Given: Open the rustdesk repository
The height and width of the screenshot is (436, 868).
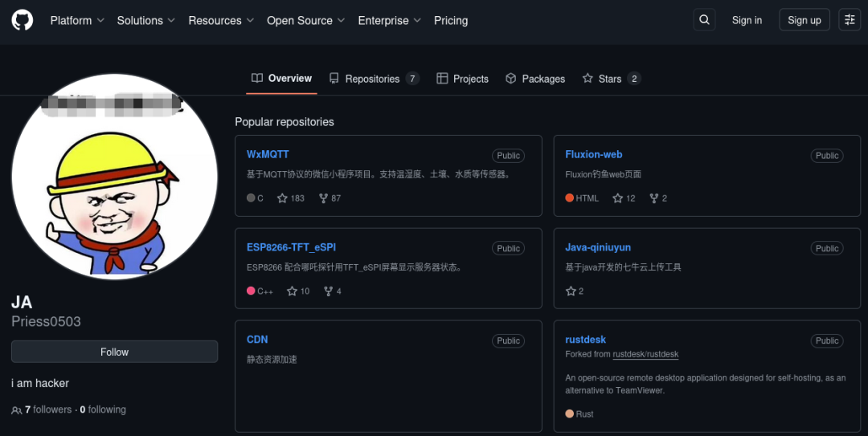Looking at the screenshot, I should [x=586, y=340].
